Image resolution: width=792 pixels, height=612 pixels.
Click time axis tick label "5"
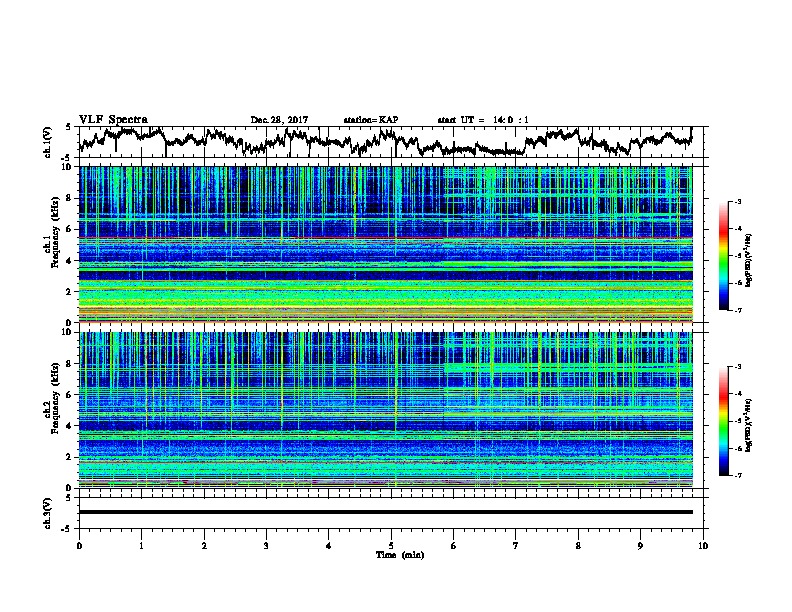[x=391, y=546]
